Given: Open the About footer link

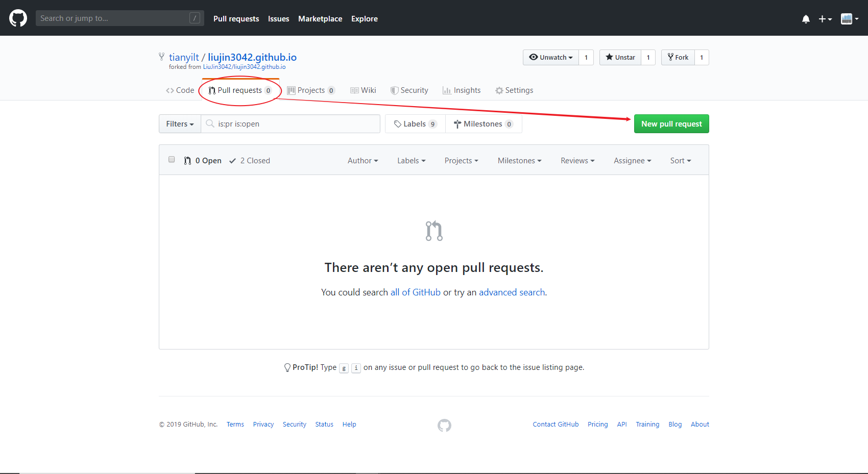Looking at the screenshot, I should (700, 425).
